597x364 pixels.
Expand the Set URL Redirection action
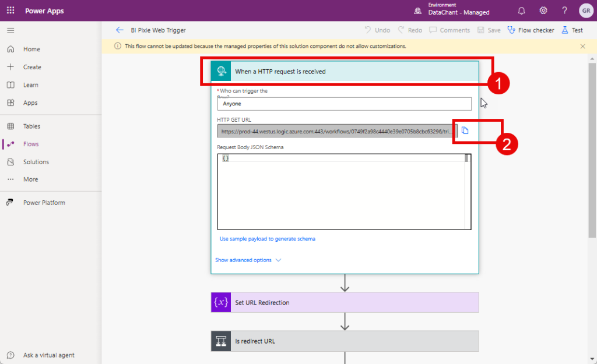point(345,303)
